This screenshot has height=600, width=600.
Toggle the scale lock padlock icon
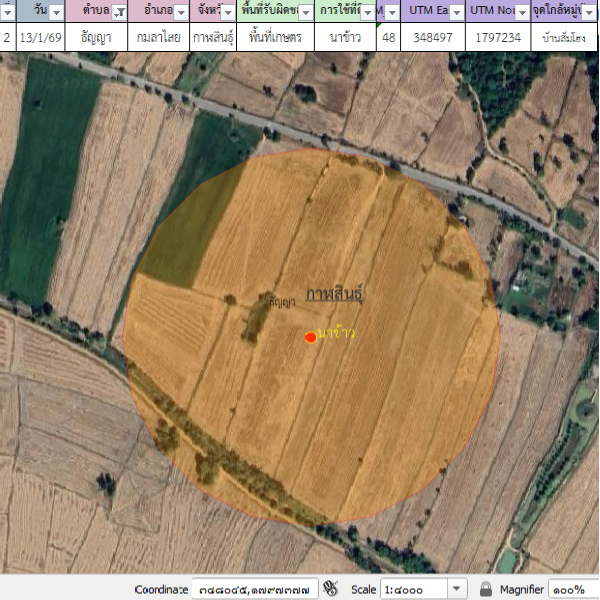(486, 589)
